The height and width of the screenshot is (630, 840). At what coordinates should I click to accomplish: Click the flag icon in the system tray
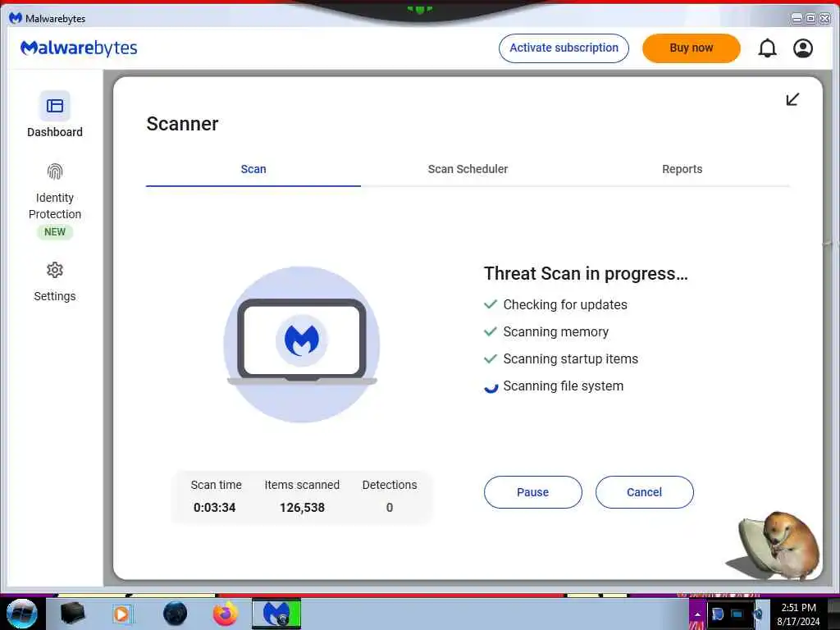[x=717, y=614]
